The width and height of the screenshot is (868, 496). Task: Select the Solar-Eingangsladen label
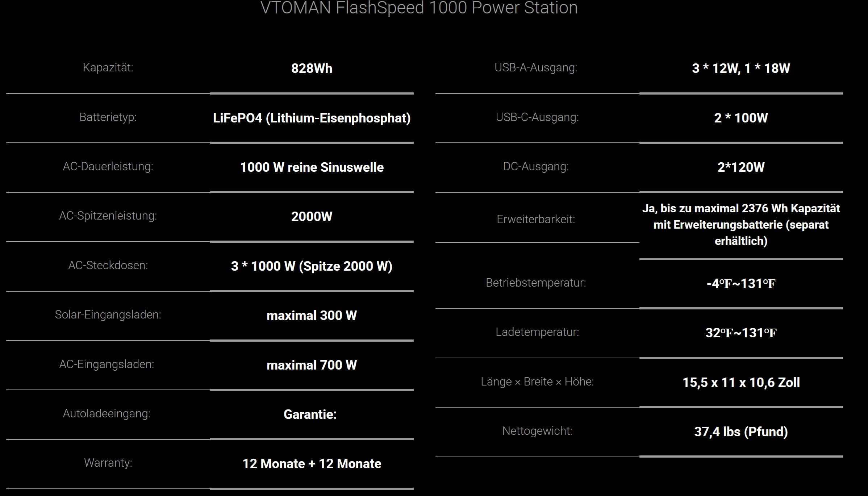(x=108, y=314)
